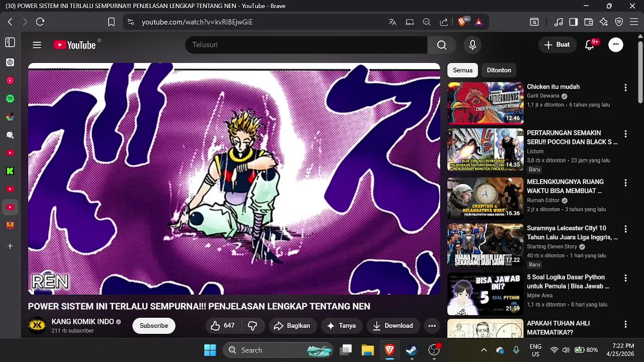644x362 pixels.
Task: Toggle sidebar visibility in toolbar
Action: (x=574, y=22)
